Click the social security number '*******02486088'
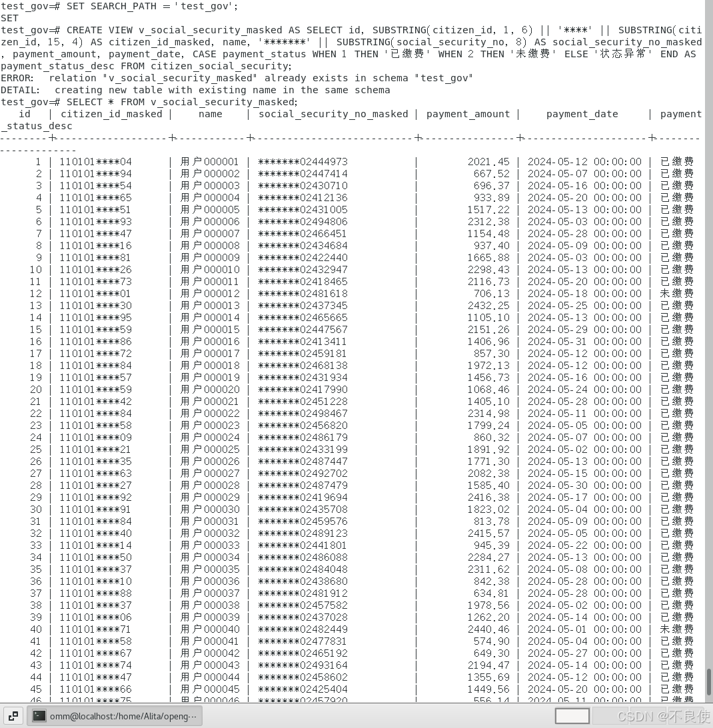713x728 pixels. coord(303,557)
